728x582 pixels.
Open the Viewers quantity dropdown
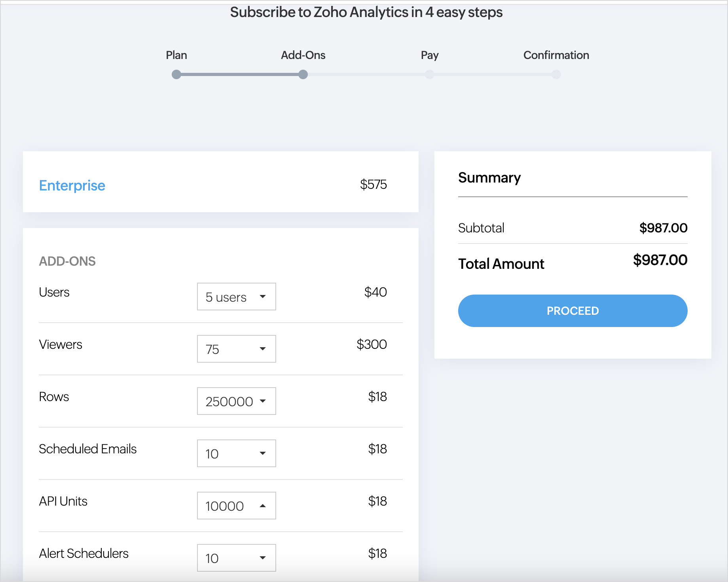coord(237,349)
